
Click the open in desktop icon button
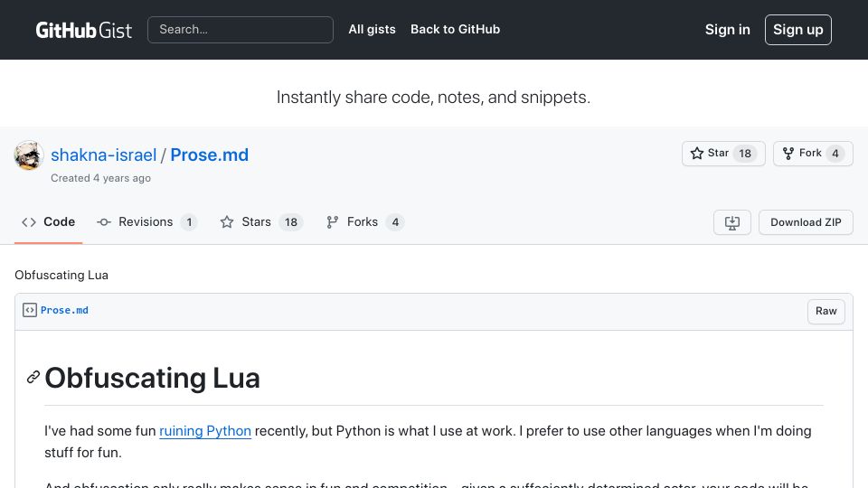[x=731, y=222]
